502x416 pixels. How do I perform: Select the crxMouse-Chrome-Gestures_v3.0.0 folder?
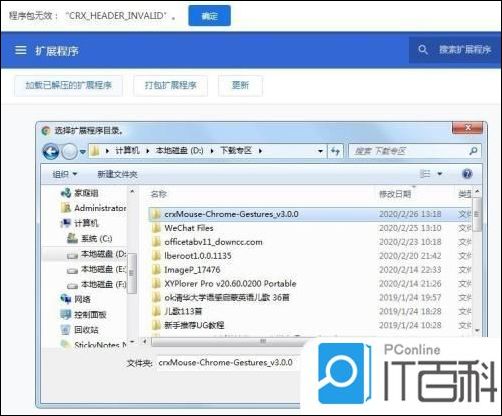[310, 214]
